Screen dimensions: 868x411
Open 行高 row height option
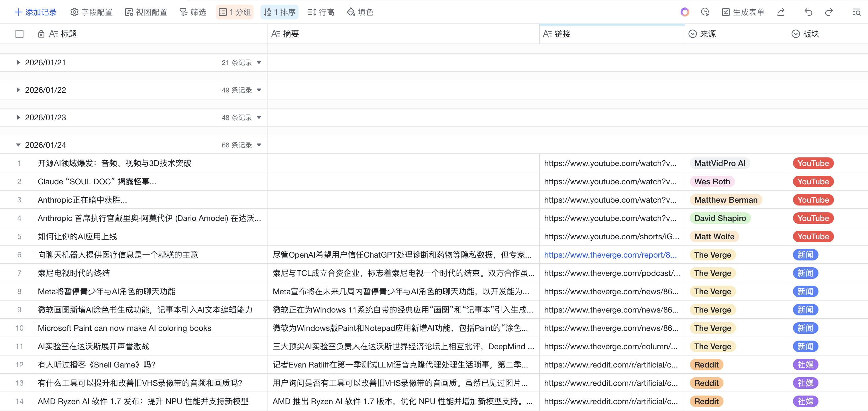pos(321,13)
